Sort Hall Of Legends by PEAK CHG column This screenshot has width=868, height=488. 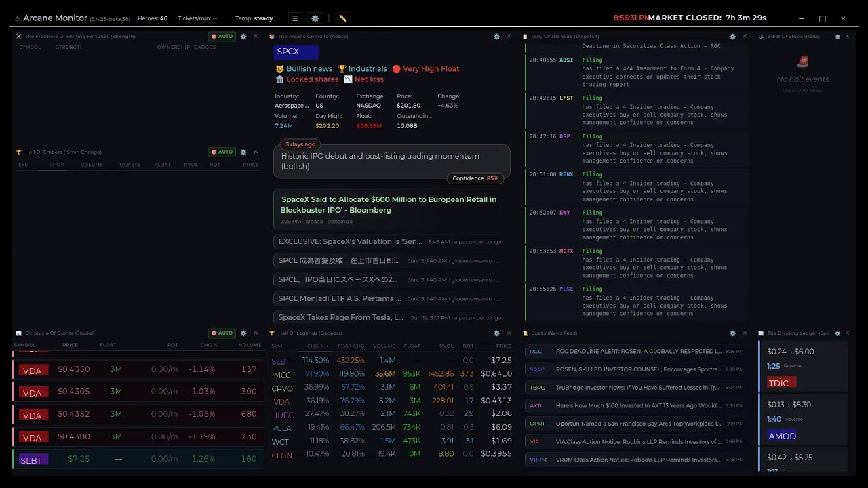[351, 346]
